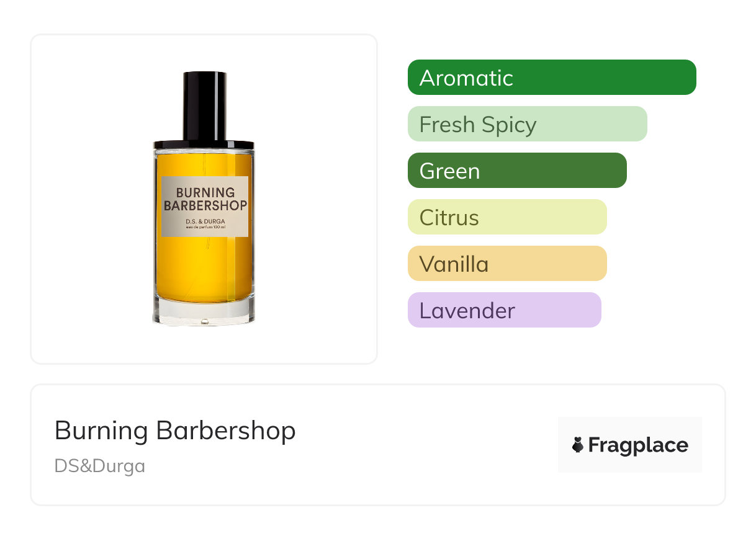
Task: Click the Burning Barbershop bottle label
Action: (x=205, y=206)
